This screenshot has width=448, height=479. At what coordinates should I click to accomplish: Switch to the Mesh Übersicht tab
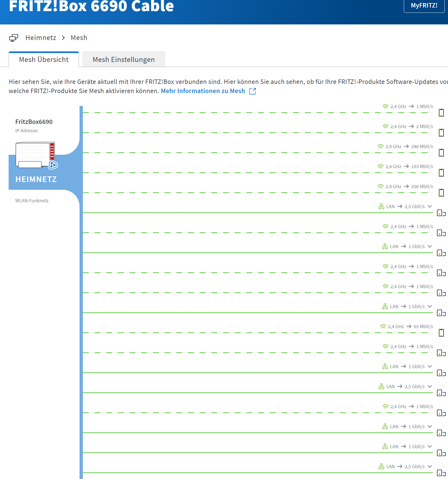click(44, 59)
